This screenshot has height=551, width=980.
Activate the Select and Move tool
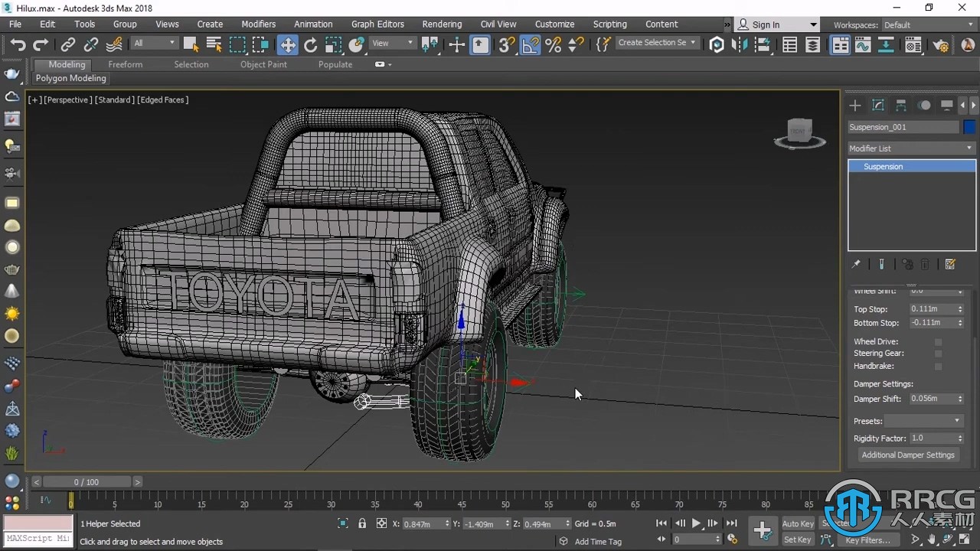pos(287,44)
